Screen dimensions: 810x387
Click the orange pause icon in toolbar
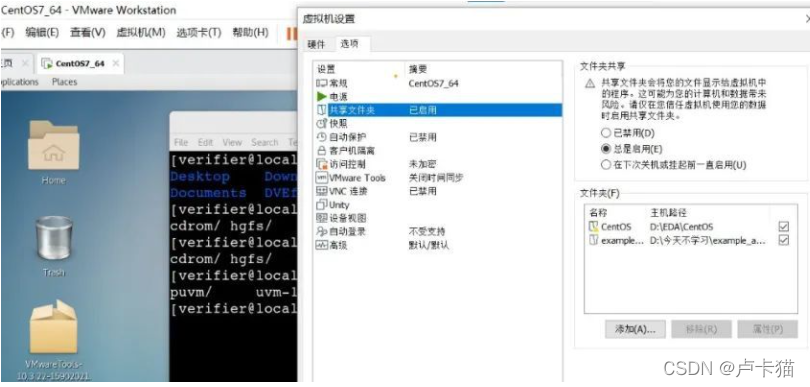(x=292, y=33)
